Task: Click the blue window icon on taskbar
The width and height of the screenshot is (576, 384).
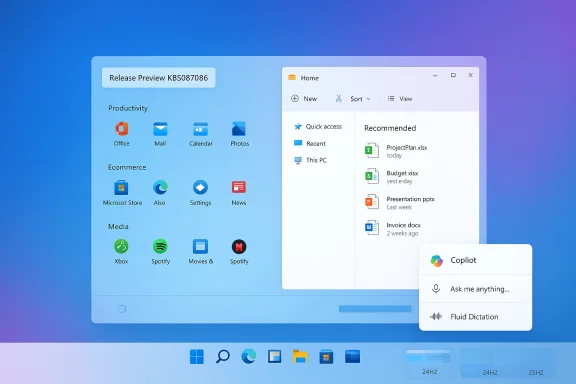Action: coord(352,356)
